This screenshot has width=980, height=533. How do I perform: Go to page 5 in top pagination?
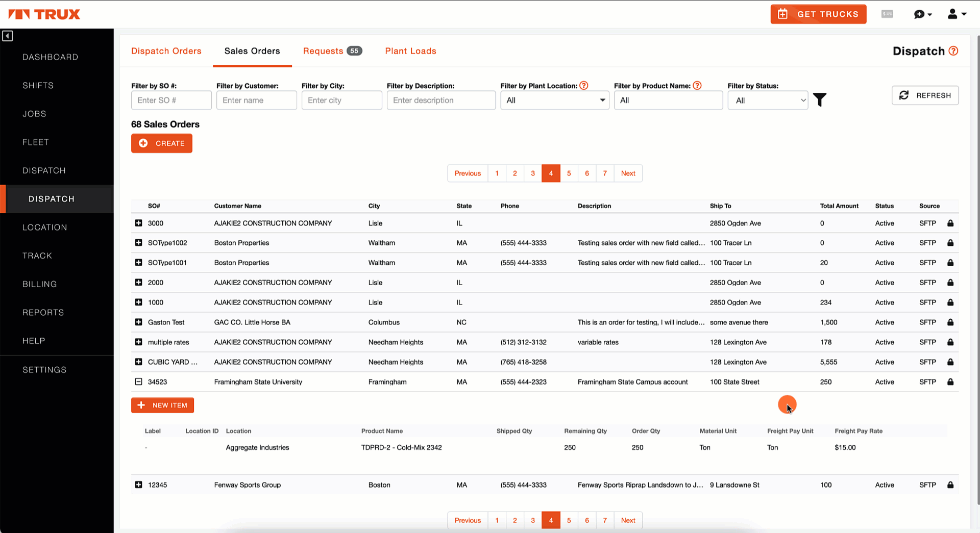[569, 173]
